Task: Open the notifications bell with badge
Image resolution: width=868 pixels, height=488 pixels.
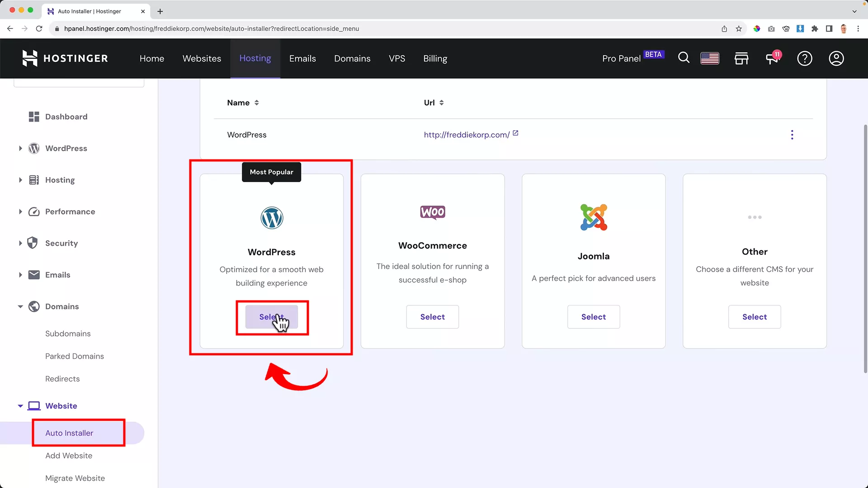Action: [x=773, y=58]
